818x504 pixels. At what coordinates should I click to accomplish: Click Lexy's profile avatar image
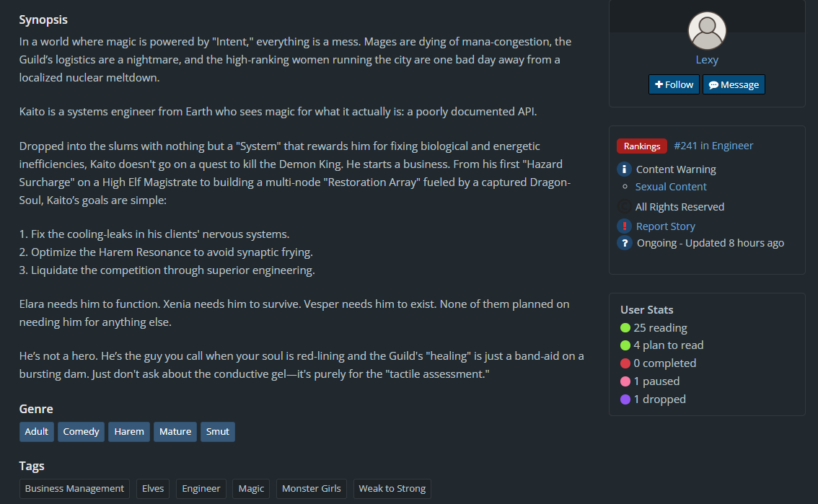(x=707, y=31)
